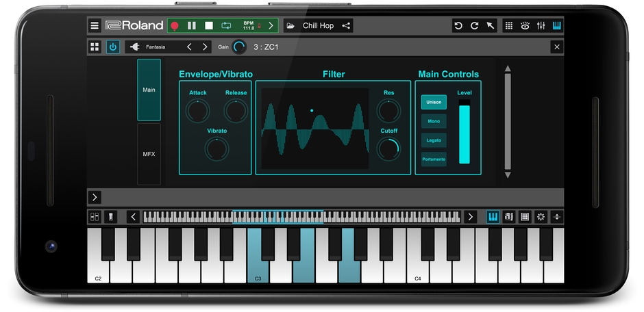Toggle the eye visibility icon
644x312 pixels.
[x=525, y=26]
